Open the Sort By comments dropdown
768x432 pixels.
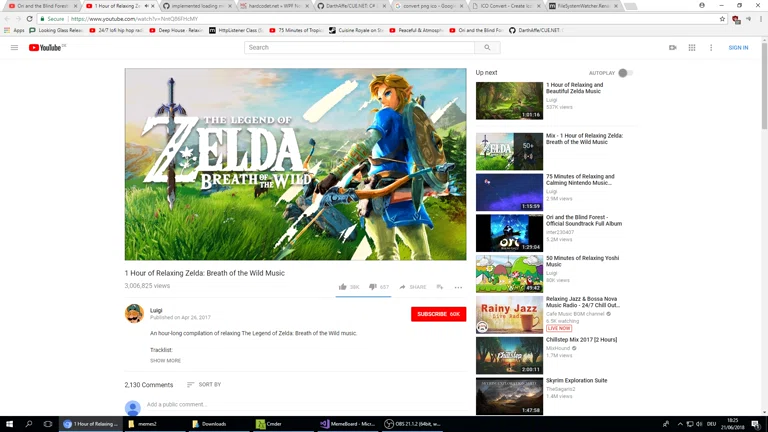point(204,385)
